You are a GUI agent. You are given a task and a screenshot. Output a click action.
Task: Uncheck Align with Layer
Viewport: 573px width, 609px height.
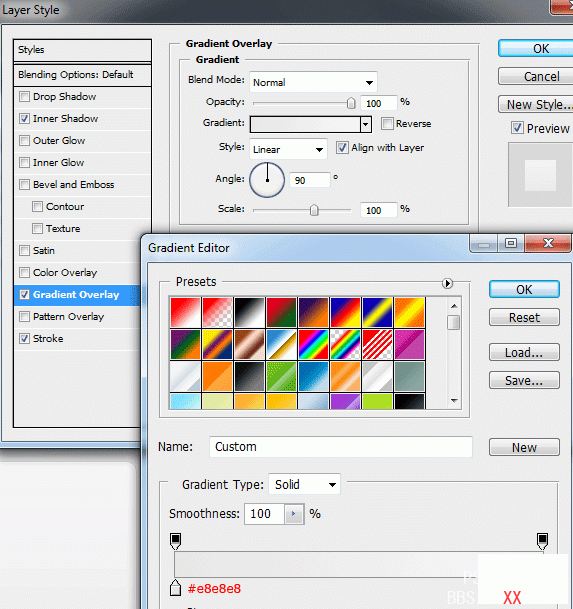pos(342,148)
